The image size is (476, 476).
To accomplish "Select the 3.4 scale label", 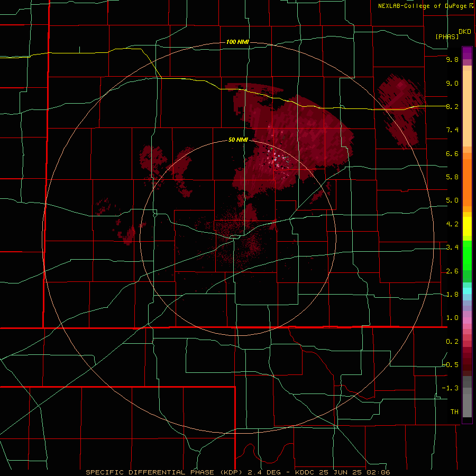I will pyautogui.click(x=452, y=248).
